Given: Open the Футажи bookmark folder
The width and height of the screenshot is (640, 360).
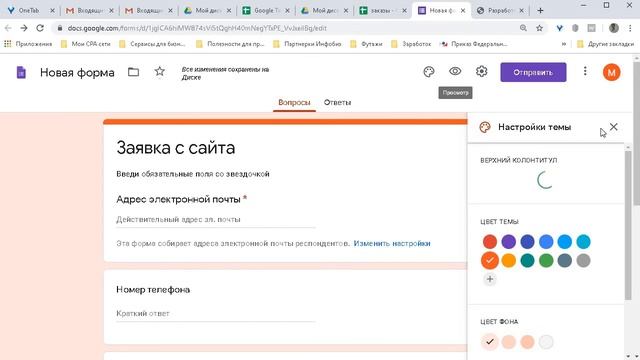Looking at the screenshot, I should pyautogui.click(x=367, y=44).
